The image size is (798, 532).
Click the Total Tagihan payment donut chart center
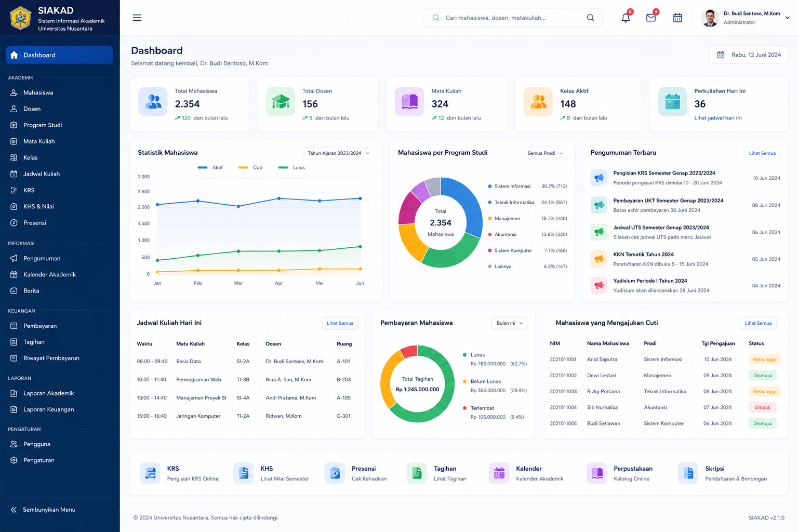pos(417,384)
